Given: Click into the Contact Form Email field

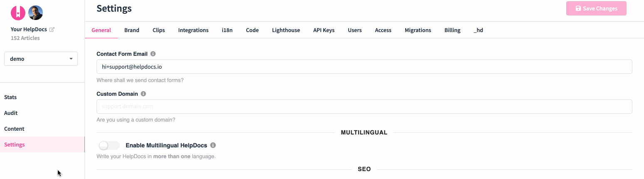Looking at the screenshot, I should point(364,67).
